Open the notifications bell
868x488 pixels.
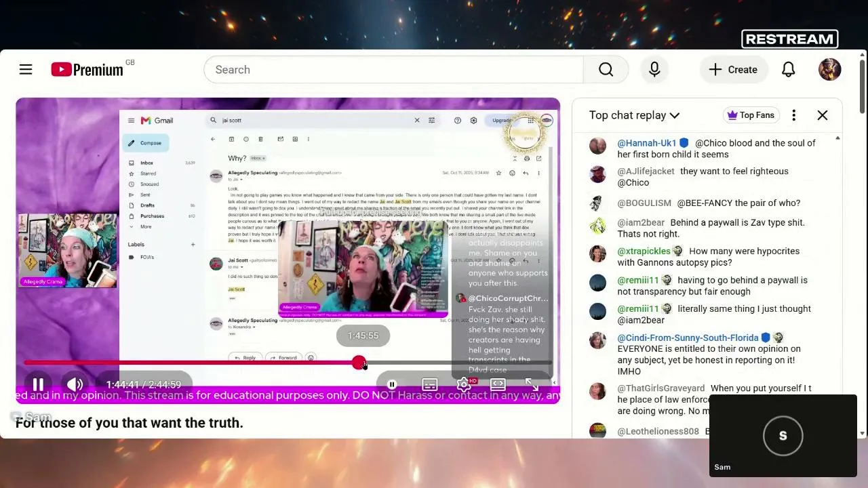click(x=788, y=70)
